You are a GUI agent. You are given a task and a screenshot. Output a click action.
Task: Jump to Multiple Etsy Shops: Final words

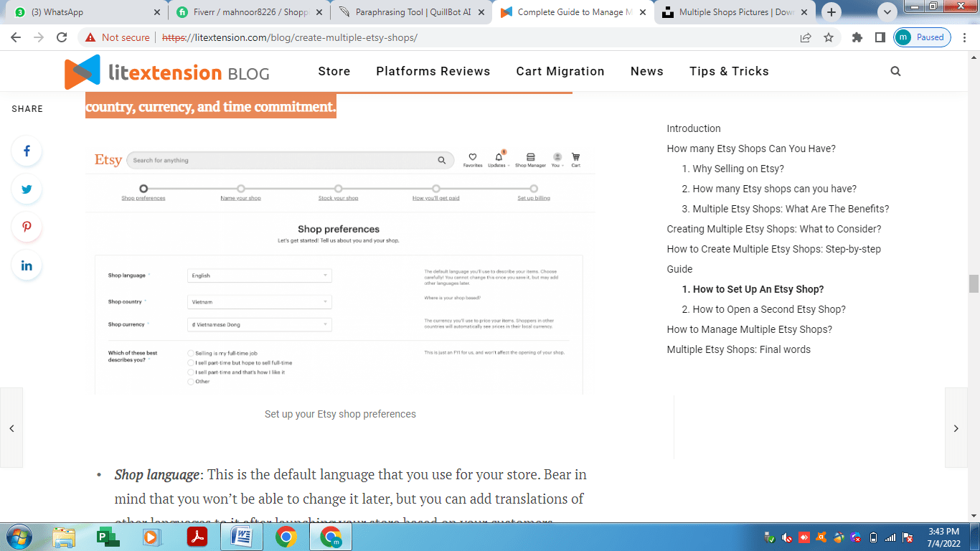[739, 349]
